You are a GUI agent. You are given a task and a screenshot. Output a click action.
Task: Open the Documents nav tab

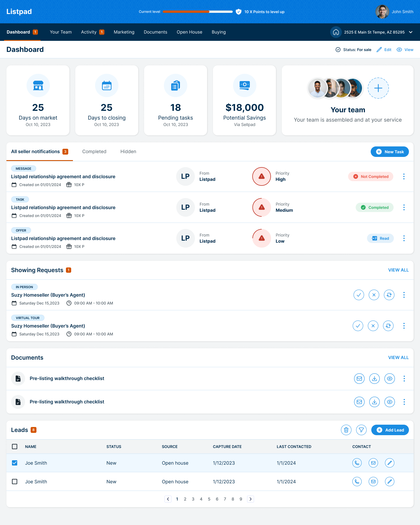point(155,32)
